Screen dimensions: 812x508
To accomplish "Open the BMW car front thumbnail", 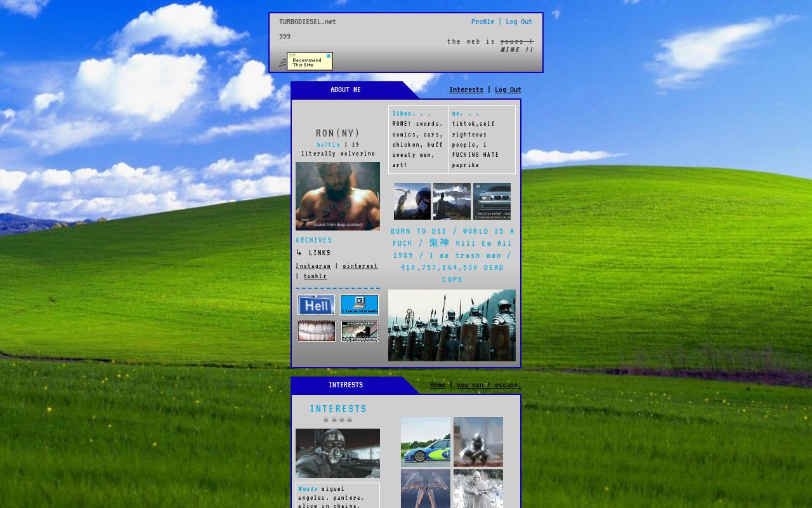I will click(x=492, y=201).
